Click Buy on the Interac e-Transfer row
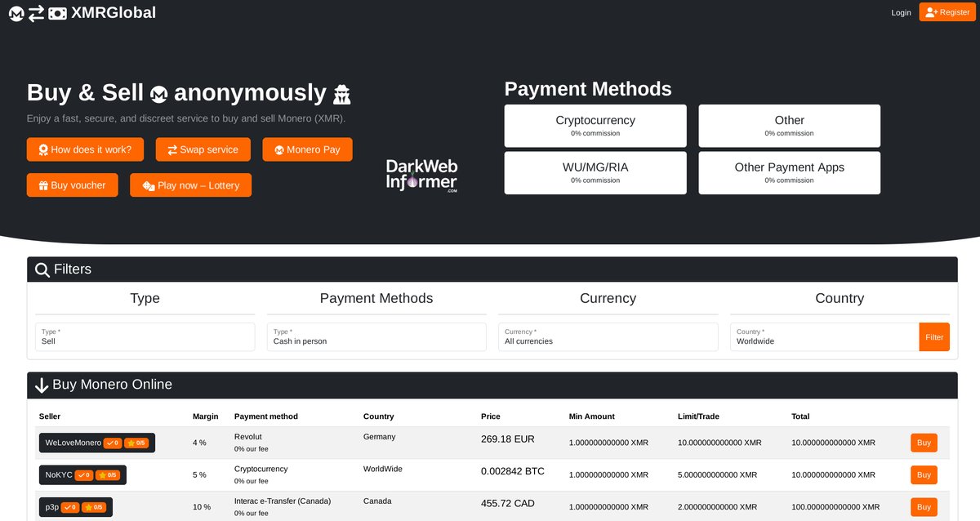980x521 pixels. coord(924,507)
